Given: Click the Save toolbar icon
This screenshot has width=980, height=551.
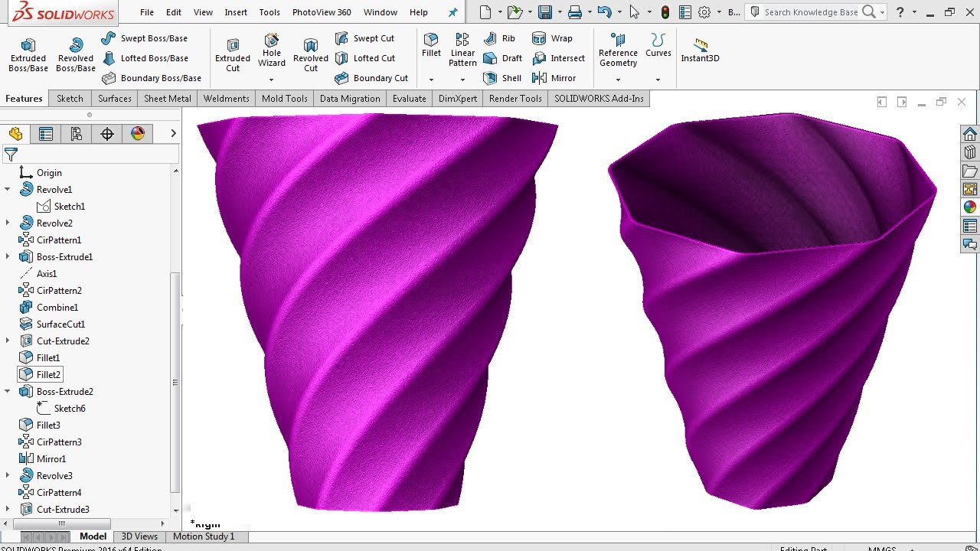Looking at the screenshot, I should pos(545,12).
